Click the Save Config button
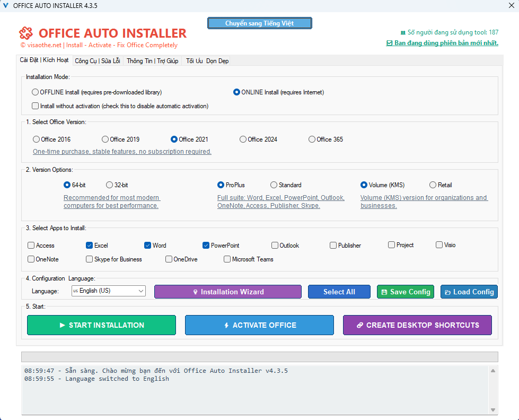The image size is (519, 420). tap(406, 292)
